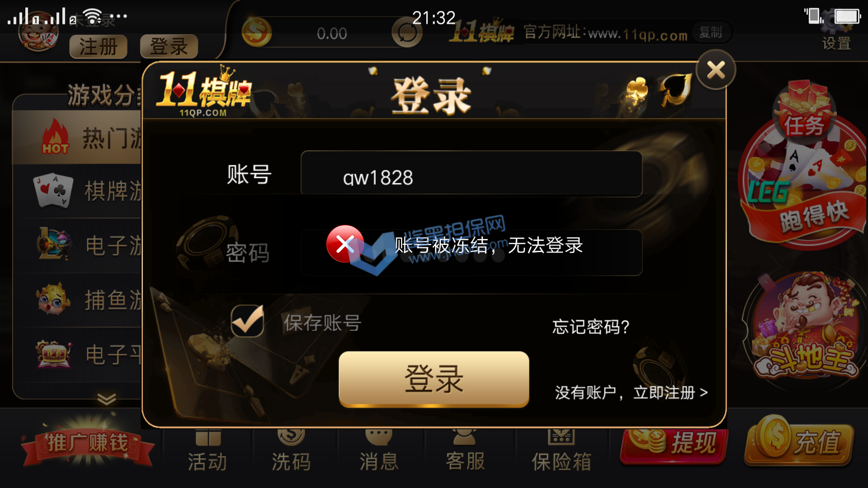Image resolution: width=868 pixels, height=488 pixels.
Task: Open the 任务 red envelope task icon
Action: pyautogui.click(x=804, y=111)
